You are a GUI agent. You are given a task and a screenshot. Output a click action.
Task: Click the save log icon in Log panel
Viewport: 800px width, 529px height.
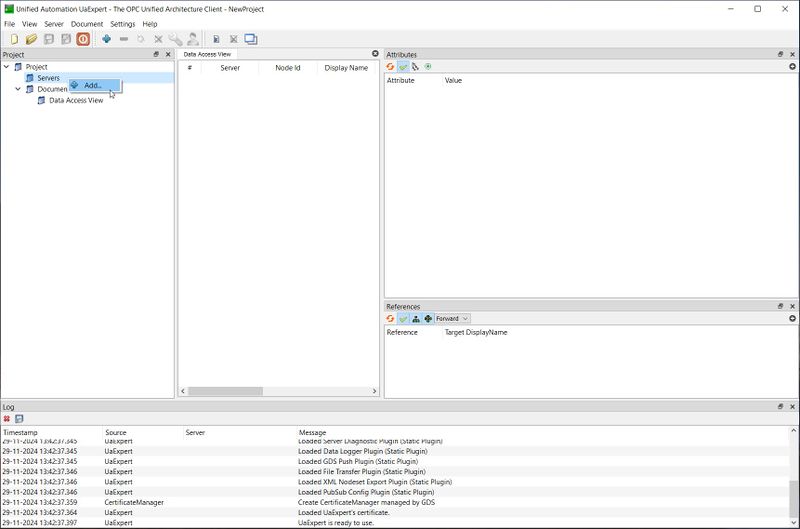(19, 419)
